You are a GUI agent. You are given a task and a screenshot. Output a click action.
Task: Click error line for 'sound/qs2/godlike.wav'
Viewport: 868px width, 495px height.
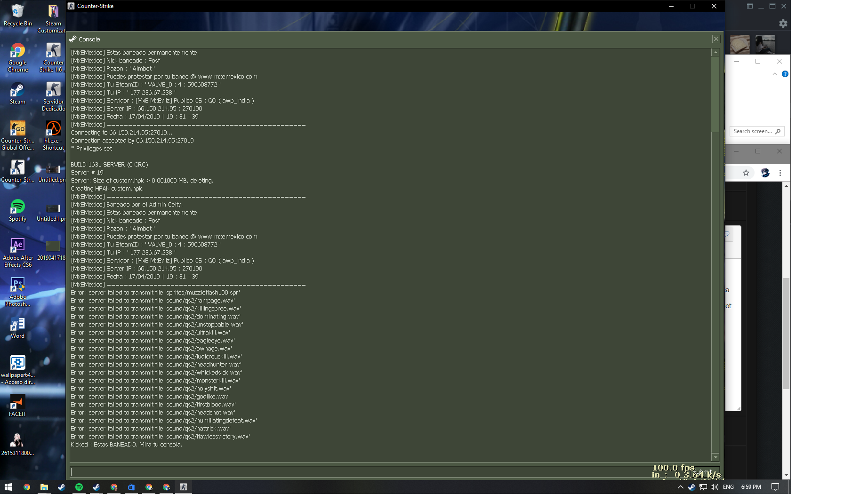(150, 397)
